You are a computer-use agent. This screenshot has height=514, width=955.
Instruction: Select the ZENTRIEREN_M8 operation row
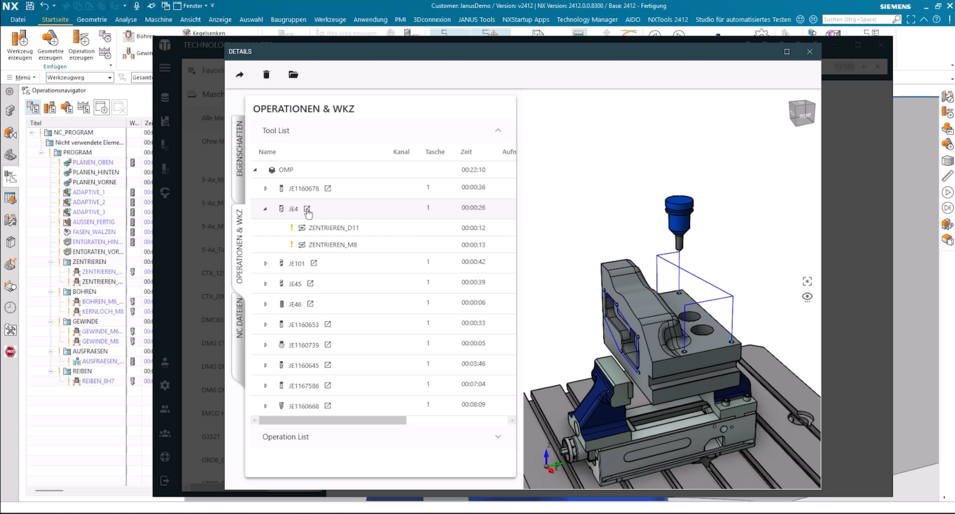pyautogui.click(x=383, y=245)
